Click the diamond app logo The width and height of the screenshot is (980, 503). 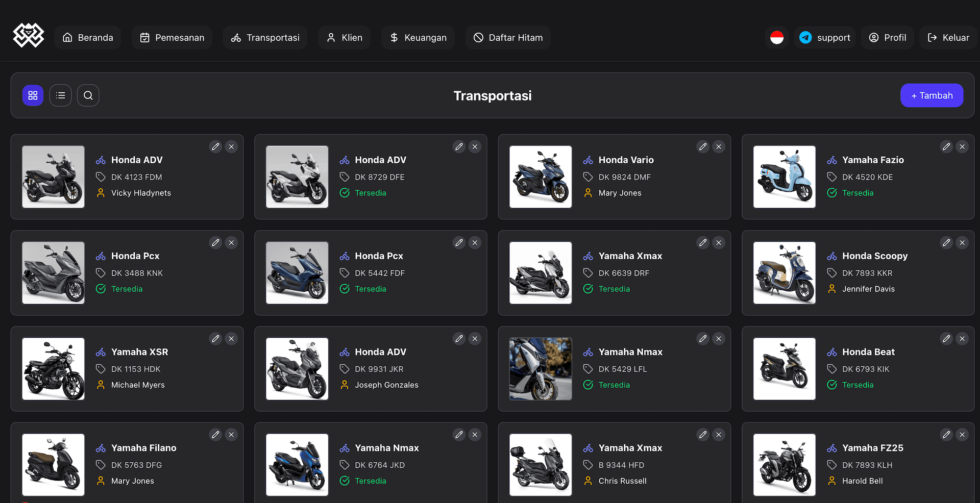[x=29, y=36]
